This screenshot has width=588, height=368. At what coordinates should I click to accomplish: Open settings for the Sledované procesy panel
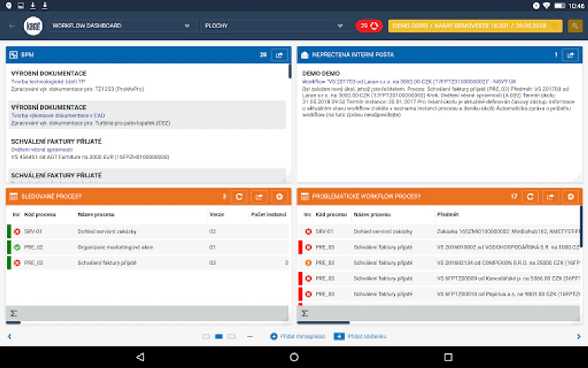click(x=280, y=197)
